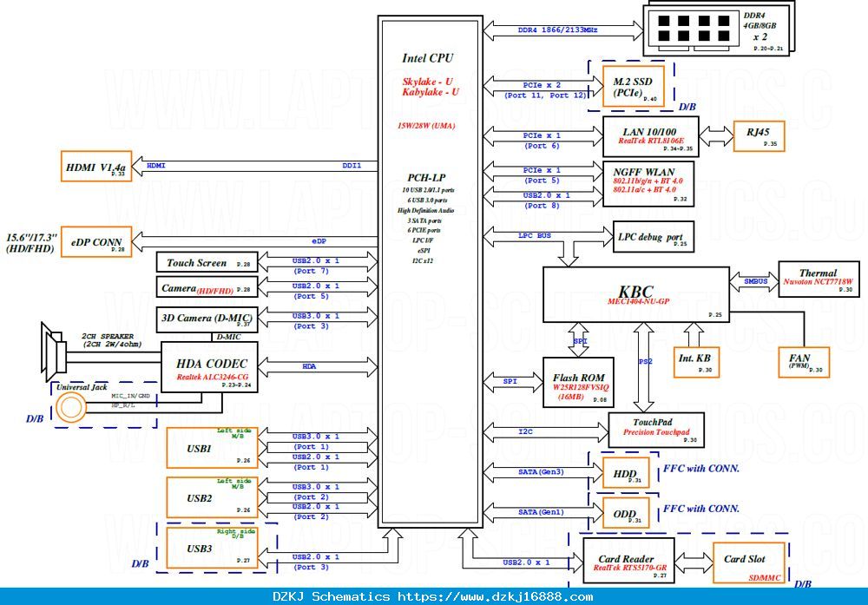
Task: Click the SD/MMC label
Action: 765,578
